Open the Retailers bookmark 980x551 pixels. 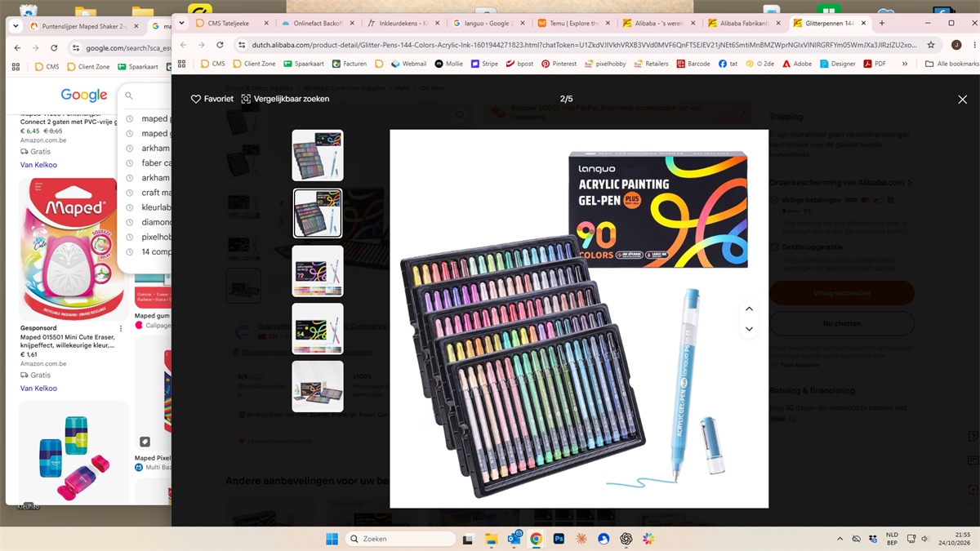point(652,64)
